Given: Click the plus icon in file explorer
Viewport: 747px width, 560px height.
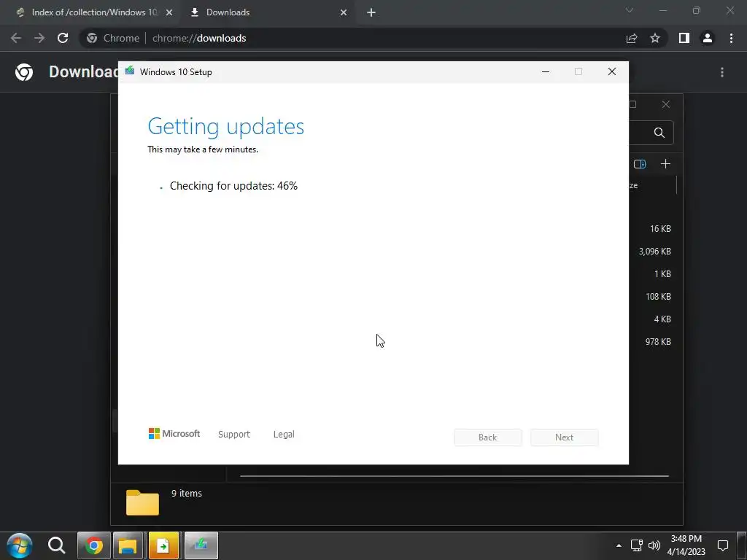Looking at the screenshot, I should tap(665, 164).
